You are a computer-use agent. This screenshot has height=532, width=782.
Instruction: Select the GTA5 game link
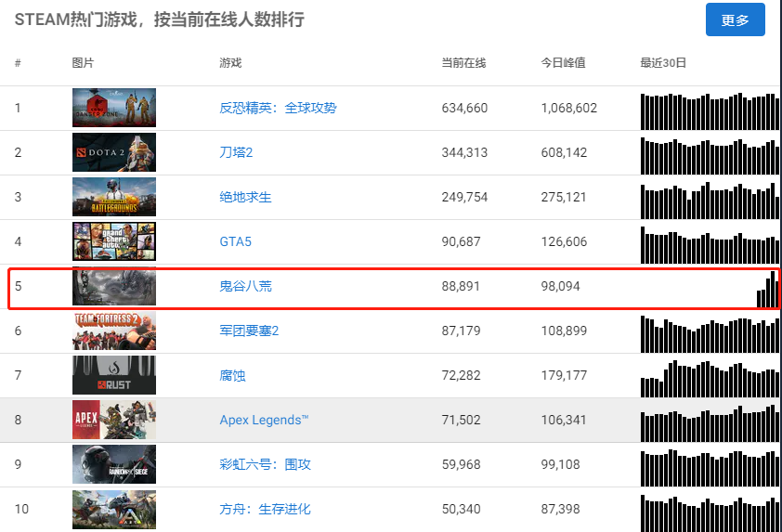pyautogui.click(x=235, y=241)
